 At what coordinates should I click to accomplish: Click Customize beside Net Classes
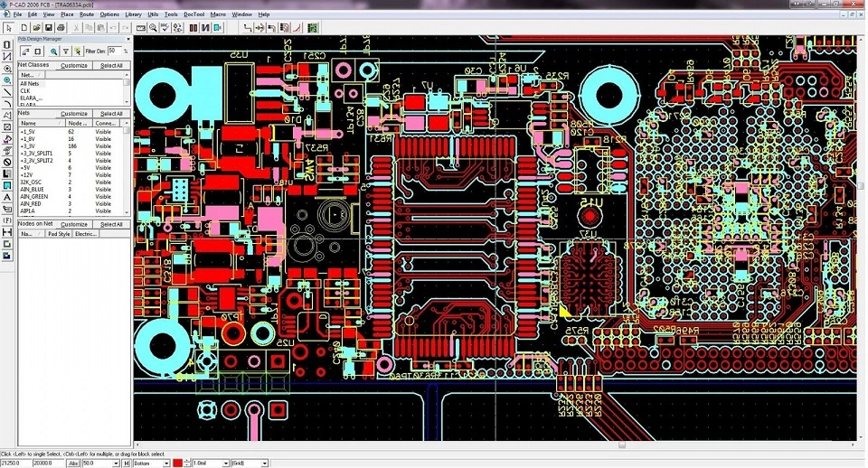(x=73, y=65)
